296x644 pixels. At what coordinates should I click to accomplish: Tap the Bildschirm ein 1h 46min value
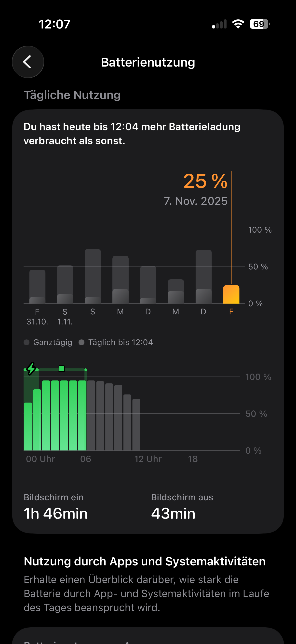point(56,514)
